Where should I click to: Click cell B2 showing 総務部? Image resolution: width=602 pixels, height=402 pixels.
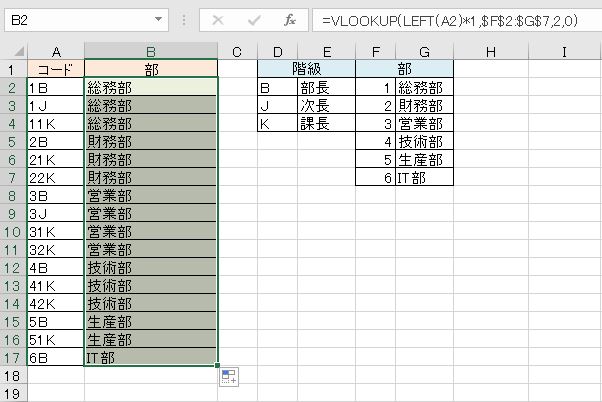[x=151, y=88]
